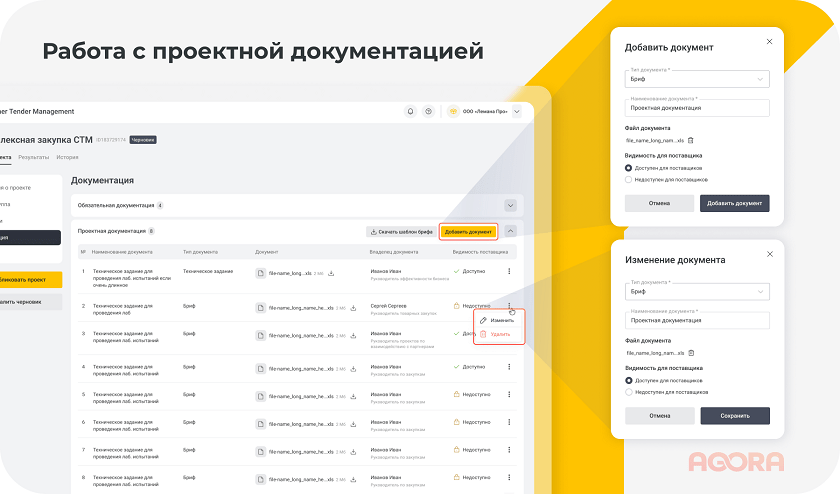This screenshot has height=494, width=840.
Task: Click the Сохранить button
Action: click(x=735, y=416)
